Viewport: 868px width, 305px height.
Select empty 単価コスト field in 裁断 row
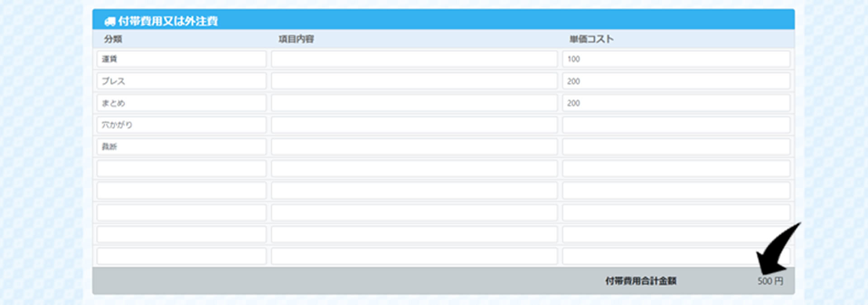pos(676,147)
